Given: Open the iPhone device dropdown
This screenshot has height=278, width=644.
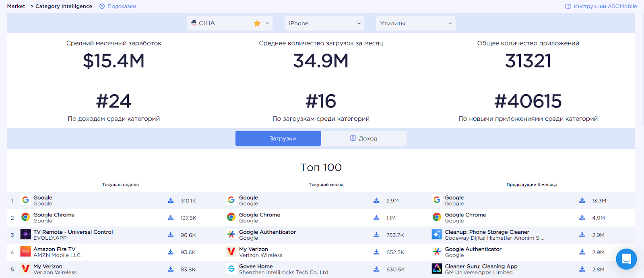Looking at the screenshot, I should (324, 23).
